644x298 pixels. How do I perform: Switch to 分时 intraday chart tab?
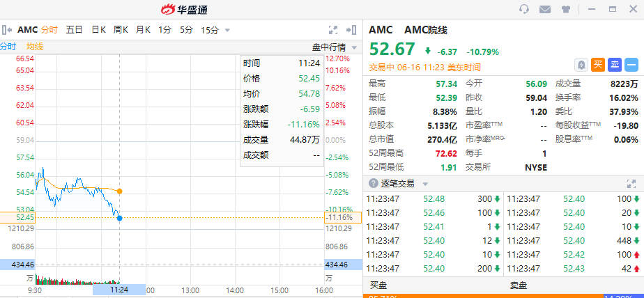tap(49, 30)
